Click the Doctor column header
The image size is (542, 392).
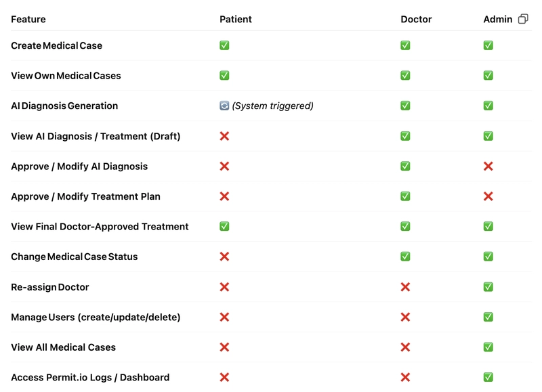pos(416,20)
